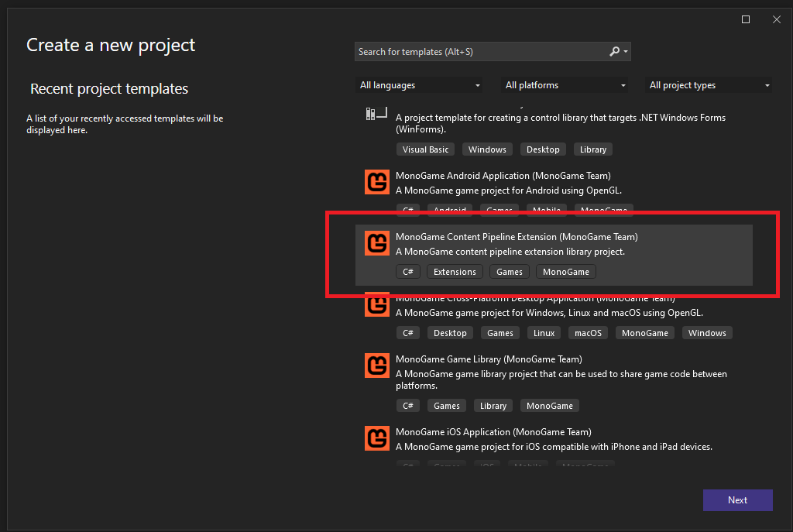
Task: Click the Windows tag of cross-platform template
Action: 707,333
